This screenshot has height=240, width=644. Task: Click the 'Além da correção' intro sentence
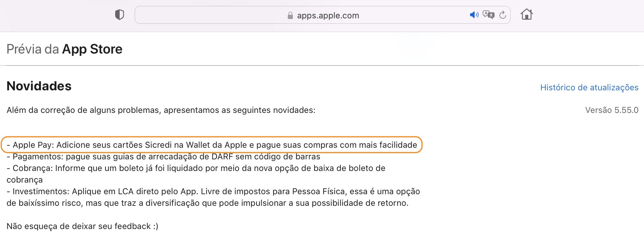[161, 110]
